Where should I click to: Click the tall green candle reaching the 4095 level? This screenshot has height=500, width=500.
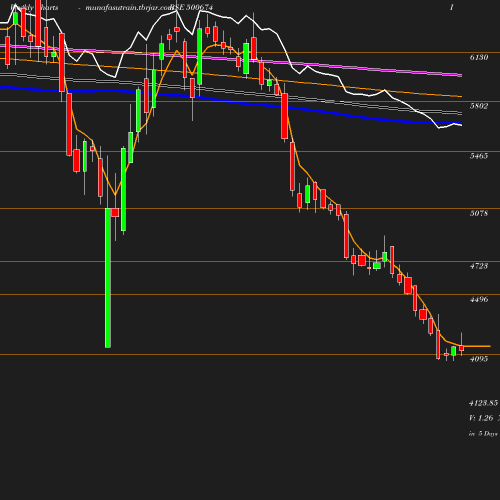coord(108,278)
